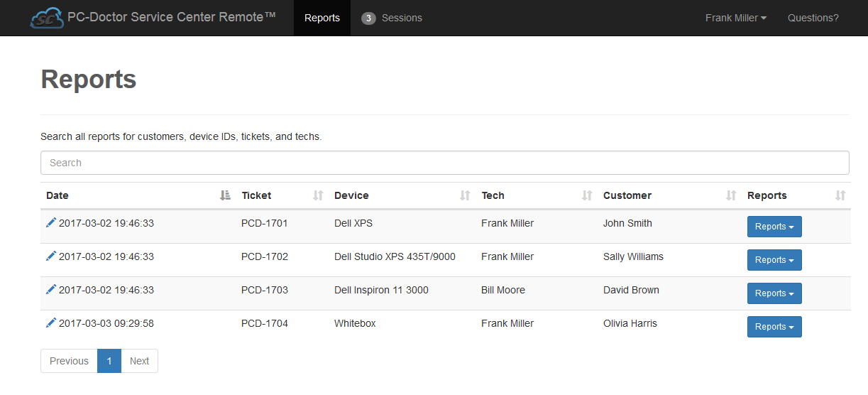Image resolution: width=868 pixels, height=395 pixels.
Task: Sort by Device column sort icon
Action: click(x=466, y=195)
